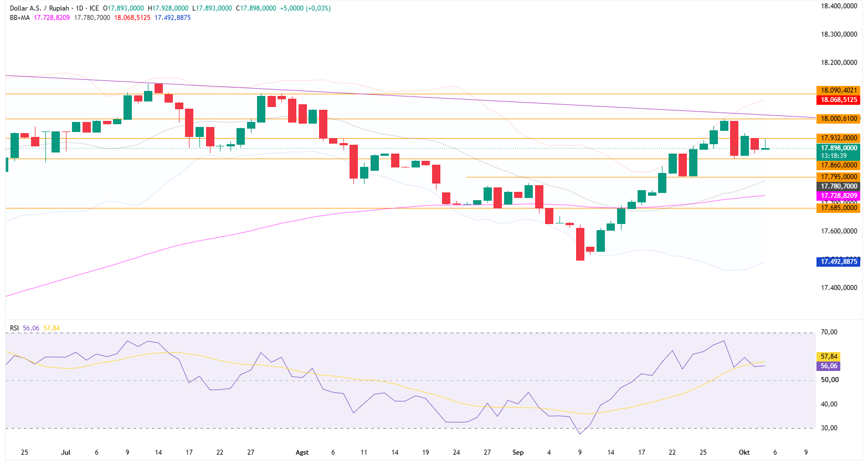Click the blue 17.492,8875 value in BB+MA legend
The image size is (868, 463).
(x=172, y=18)
